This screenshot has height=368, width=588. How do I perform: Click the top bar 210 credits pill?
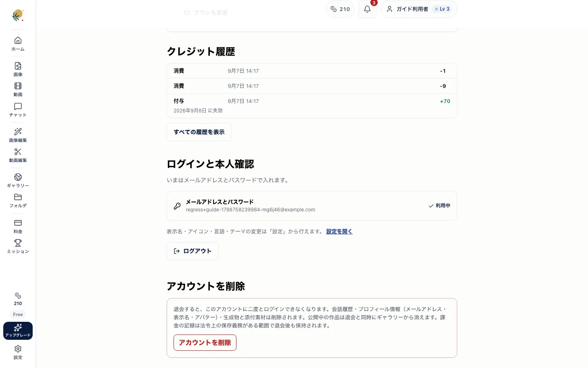point(340,9)
